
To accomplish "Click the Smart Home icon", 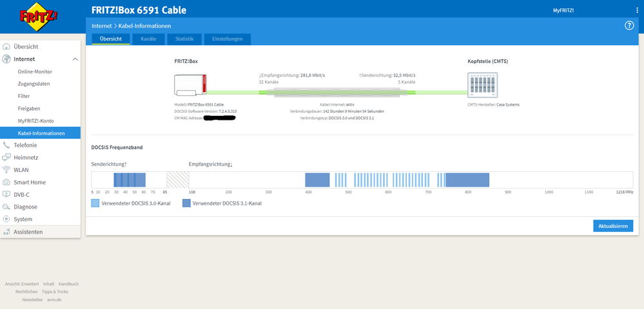I will coord(6,182).
